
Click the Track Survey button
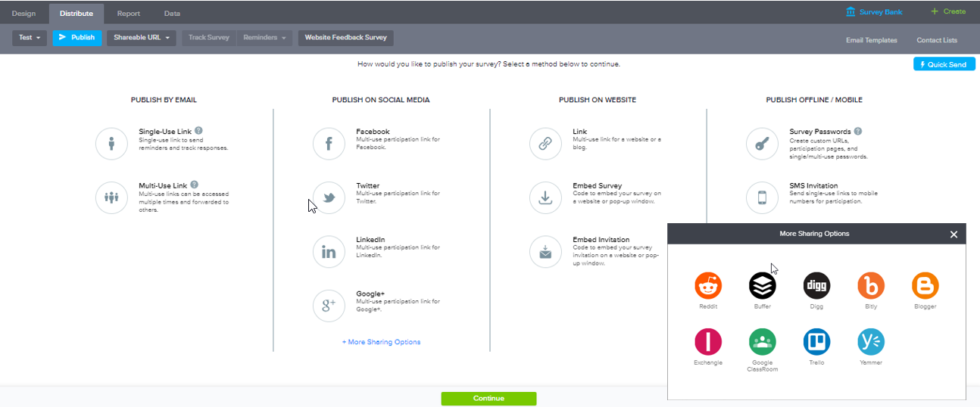click(209, 37)
